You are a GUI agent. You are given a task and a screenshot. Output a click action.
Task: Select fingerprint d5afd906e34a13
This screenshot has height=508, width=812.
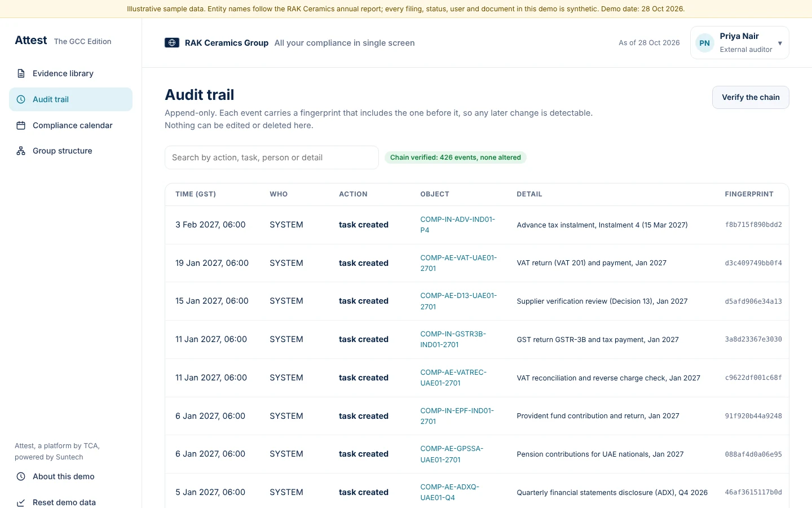tap(753, 301)
